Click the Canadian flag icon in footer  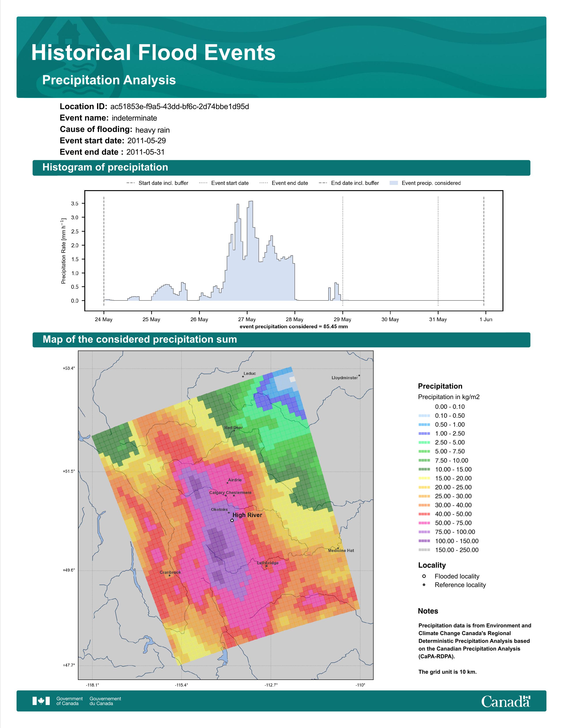pyautogui.click(x=41, y=701)
